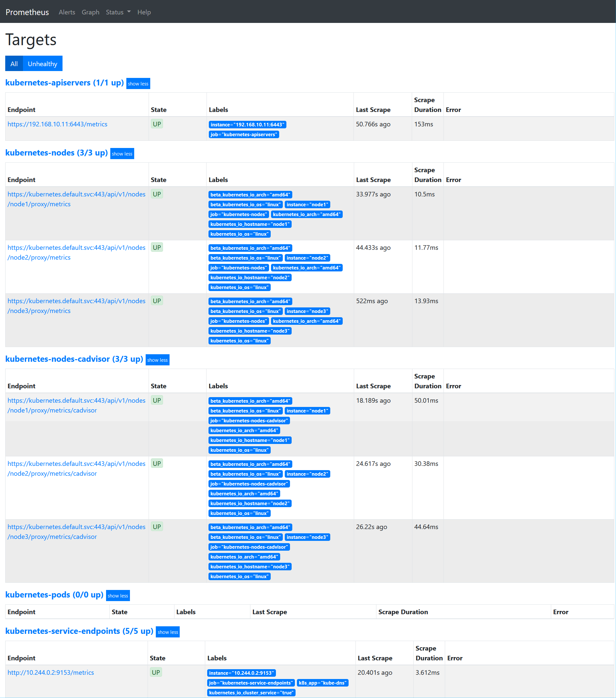
Task: Collapse the kubernetes-service-endpoints section
Action: 168,632
